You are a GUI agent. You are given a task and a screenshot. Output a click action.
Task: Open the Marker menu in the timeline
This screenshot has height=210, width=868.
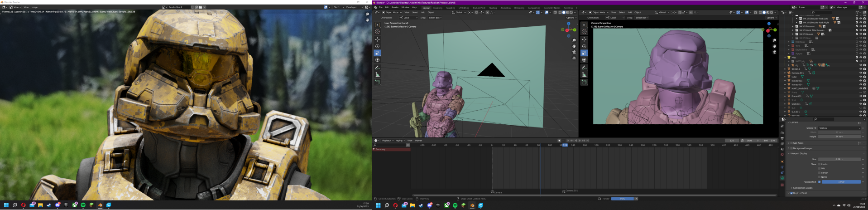(418, 141)
